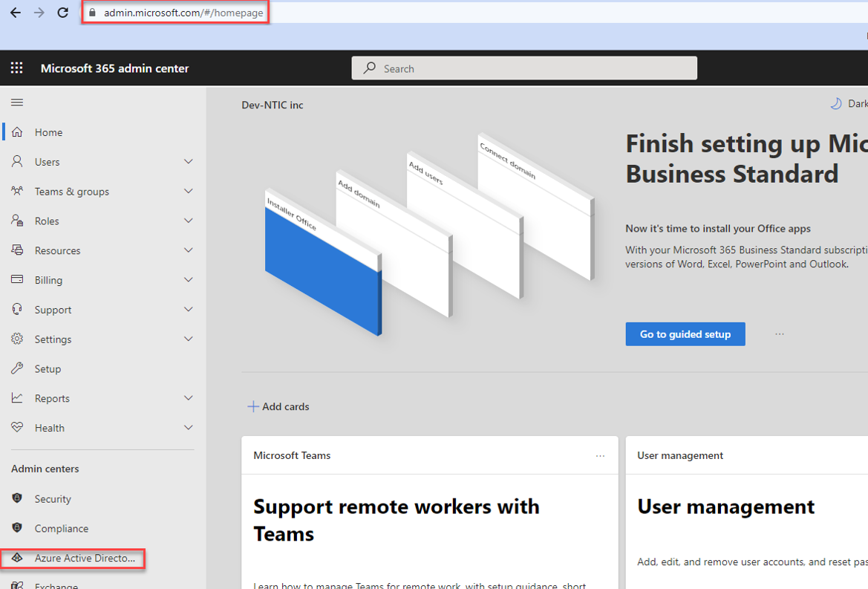Click the Connect domain setup tile

(536, 206)
